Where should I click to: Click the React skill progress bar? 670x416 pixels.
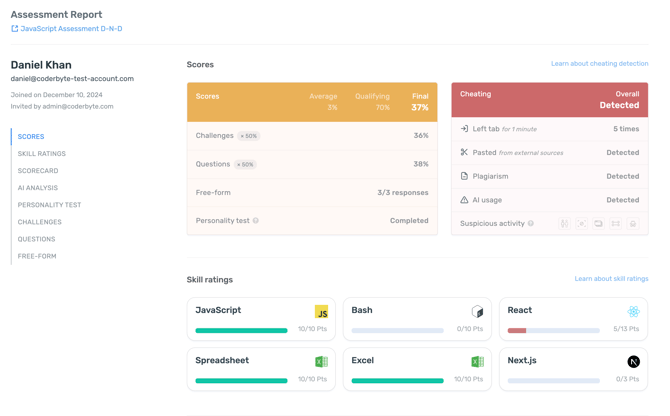coord(553,330)
